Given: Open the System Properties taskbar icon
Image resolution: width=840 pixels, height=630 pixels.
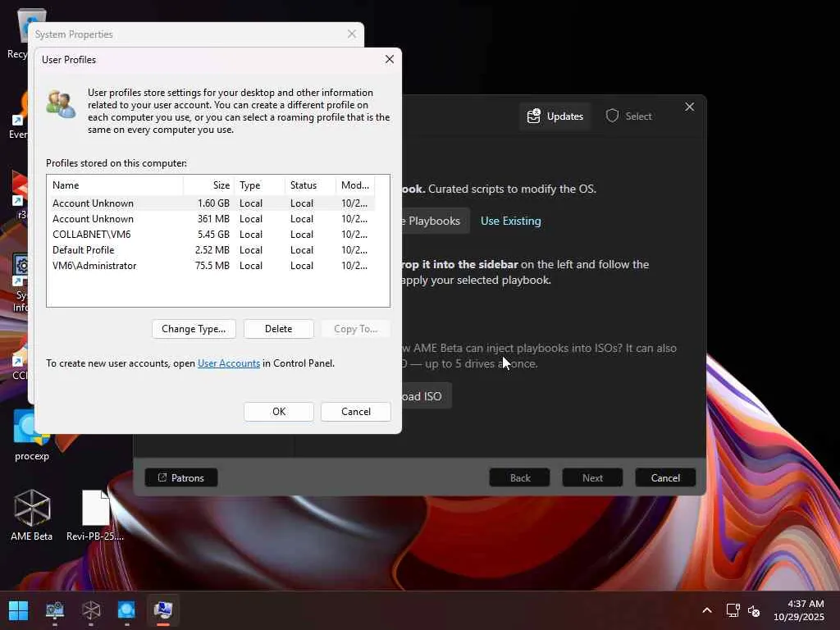Looking at the screenshot, I should (163, 609).
